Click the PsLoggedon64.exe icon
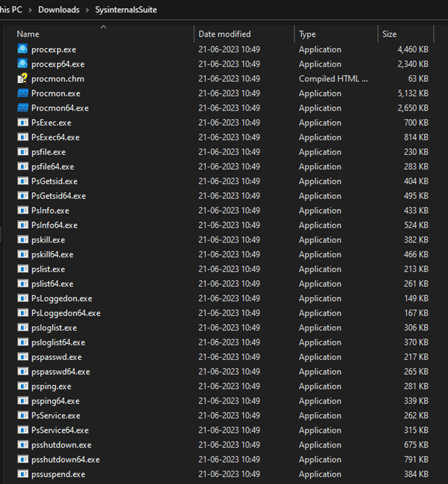The height and width of the screenshot is (484, 448). coord(22,313)
